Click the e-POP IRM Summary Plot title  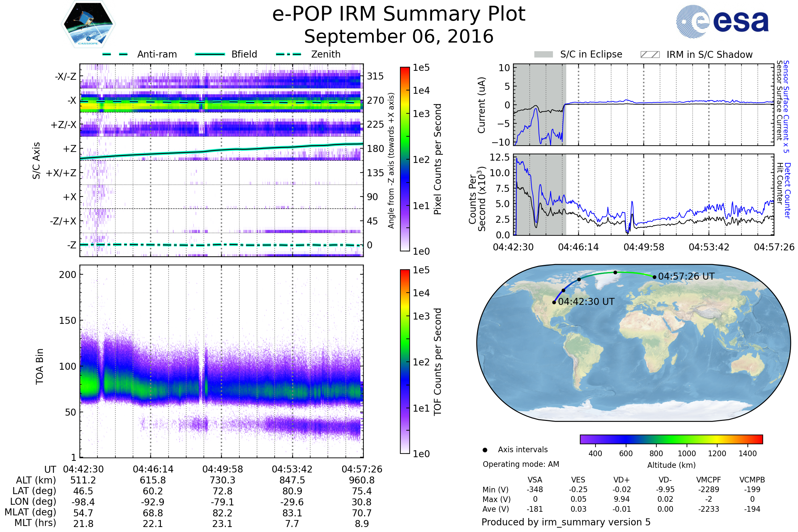pyautogui.click(x=399, y=14)
